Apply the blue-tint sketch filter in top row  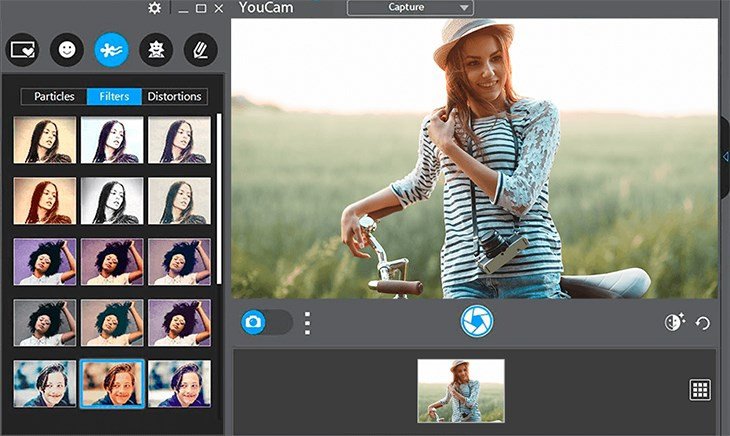pos(112,140)
